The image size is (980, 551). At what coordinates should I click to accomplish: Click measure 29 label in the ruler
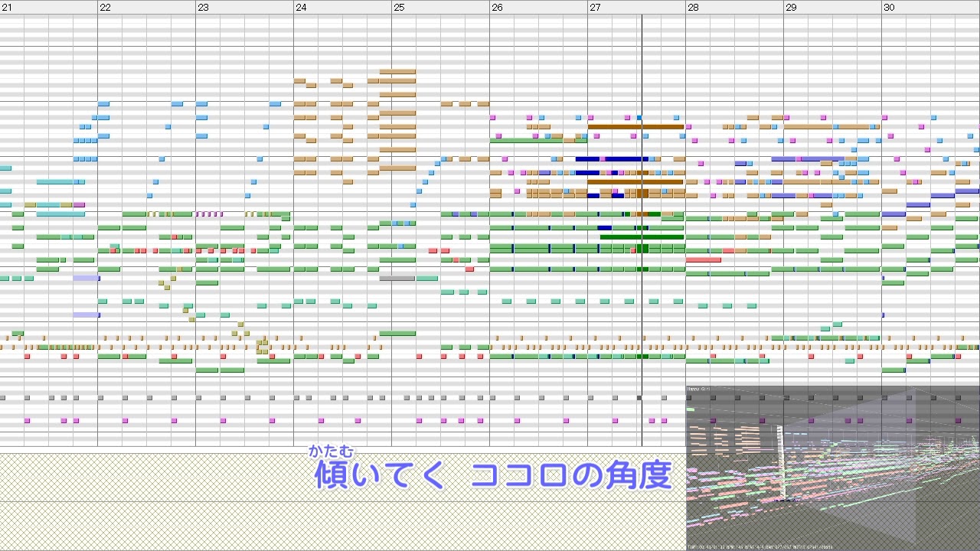coord(791,7)
